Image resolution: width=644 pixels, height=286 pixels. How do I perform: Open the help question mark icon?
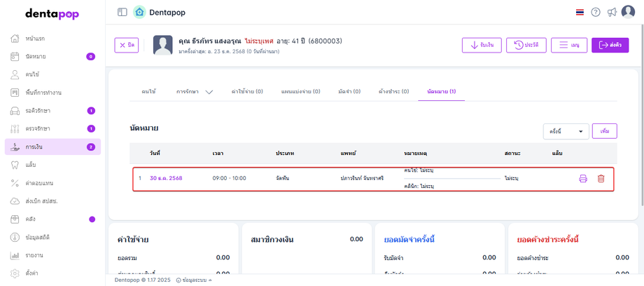[x=596, y=12]
